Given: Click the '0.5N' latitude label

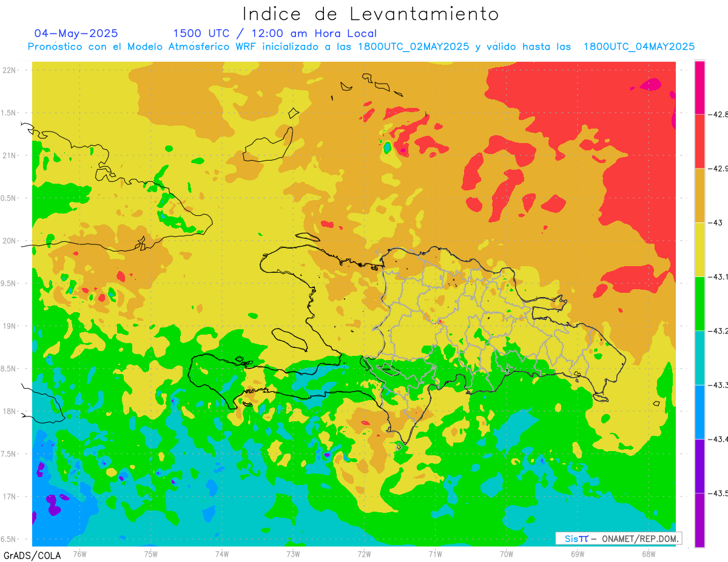Looking at the screenshot, I should coord(8,198).
